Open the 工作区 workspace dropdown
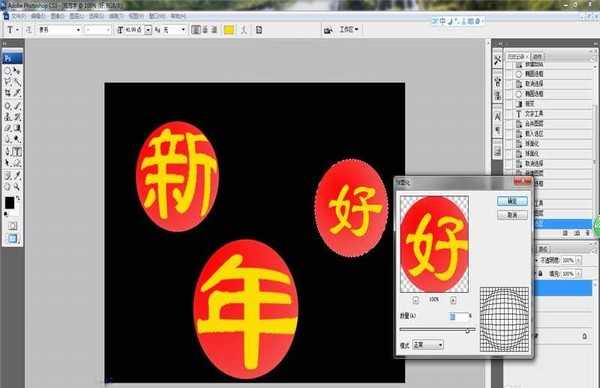This screenshot has width=600, height=388. coord(349,29)
